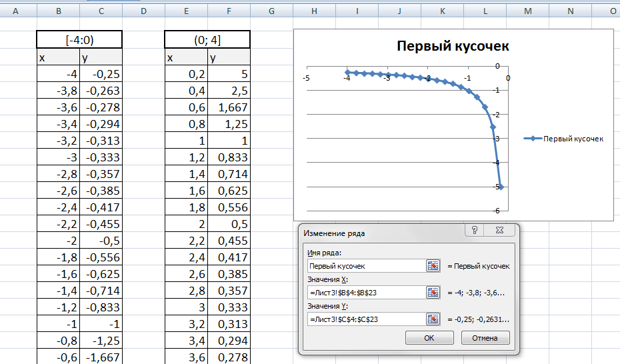Click into the Имя ряда input field
620x364 pixels.
click(365, 266)
